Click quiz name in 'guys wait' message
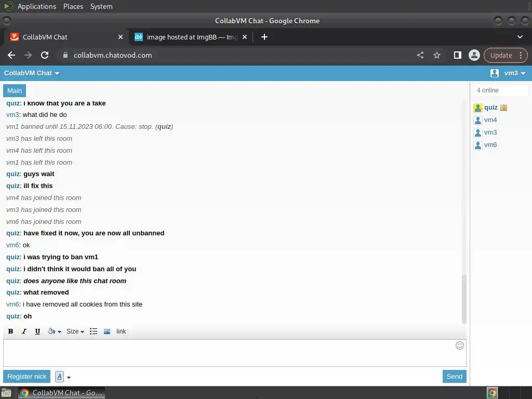The image size is (532, 399). pyautogui.click(x=14, y=174)
